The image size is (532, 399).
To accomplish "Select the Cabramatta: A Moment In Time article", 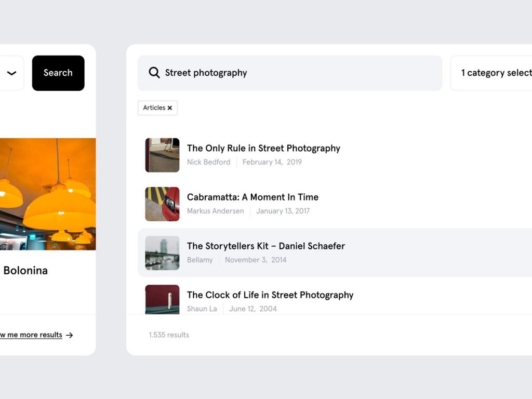I will pos(252,197).
